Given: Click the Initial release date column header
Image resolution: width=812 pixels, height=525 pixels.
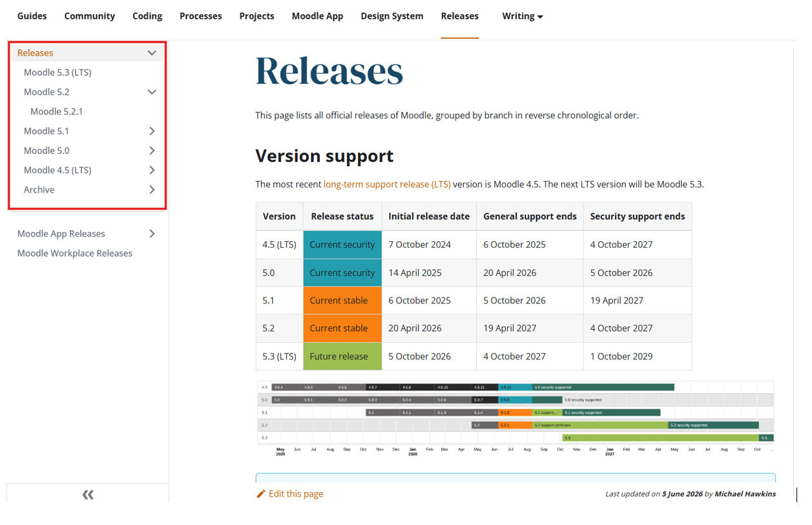Looking at the screenshot, I should click(429, 217).
